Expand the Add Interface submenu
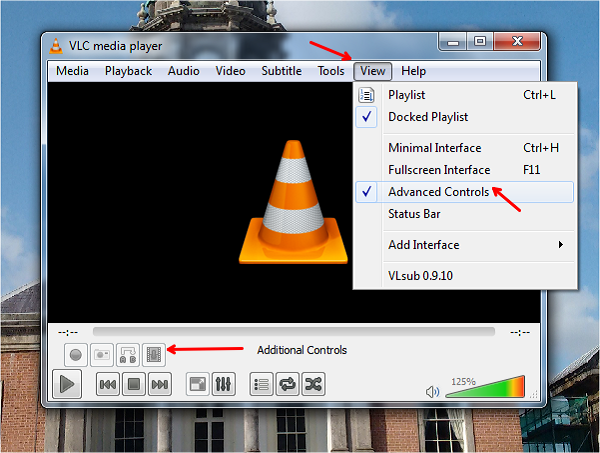The image size is (600, 453). click(465, 245)
